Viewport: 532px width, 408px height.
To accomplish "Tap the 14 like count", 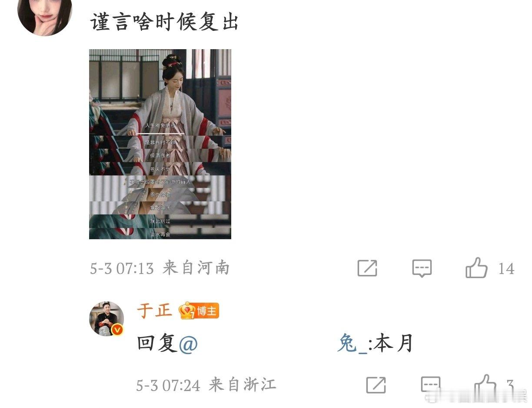I will coord(506,268).
